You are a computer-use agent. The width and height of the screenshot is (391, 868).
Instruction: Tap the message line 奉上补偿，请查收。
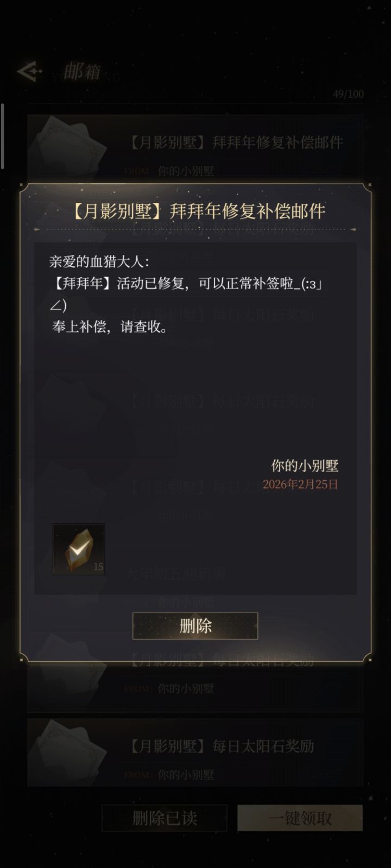point(110,327)
